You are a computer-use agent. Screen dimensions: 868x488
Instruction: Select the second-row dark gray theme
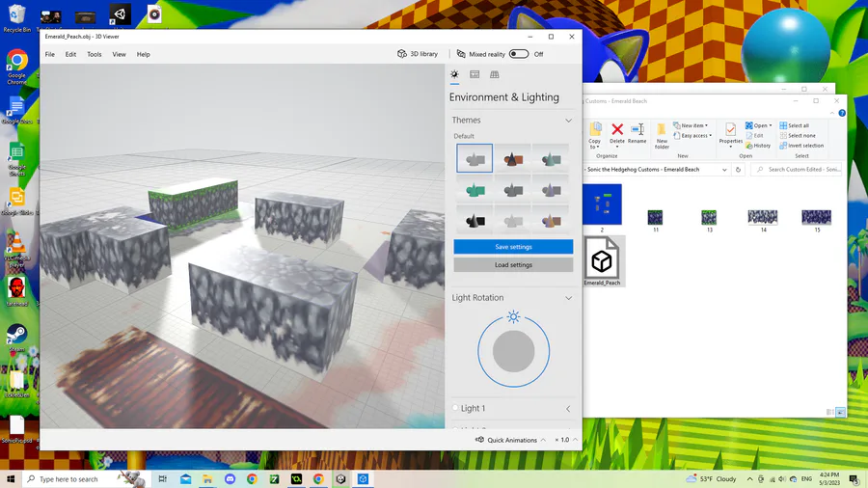click(513, 189)
